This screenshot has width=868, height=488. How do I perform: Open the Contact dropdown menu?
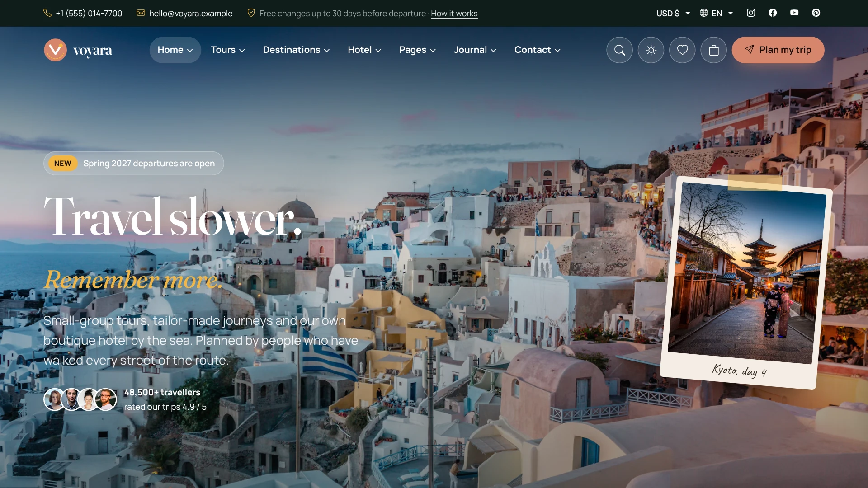pyautogui.click(x=538, y=50)
